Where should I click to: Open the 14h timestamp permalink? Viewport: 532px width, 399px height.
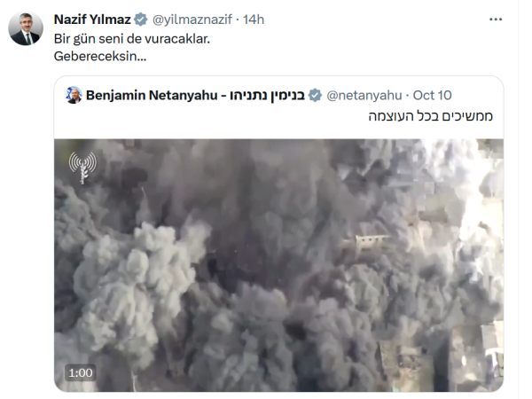pos(254,20)
